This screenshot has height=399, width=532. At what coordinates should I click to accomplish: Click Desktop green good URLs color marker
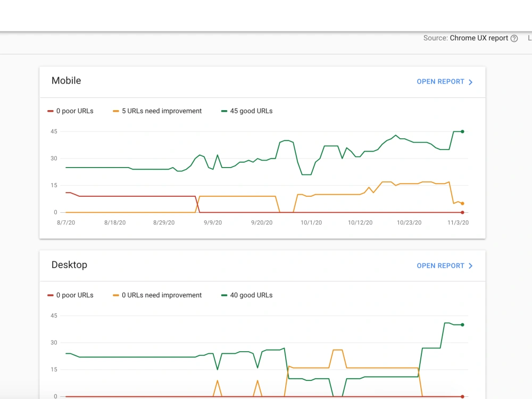[x=224, y=295]
